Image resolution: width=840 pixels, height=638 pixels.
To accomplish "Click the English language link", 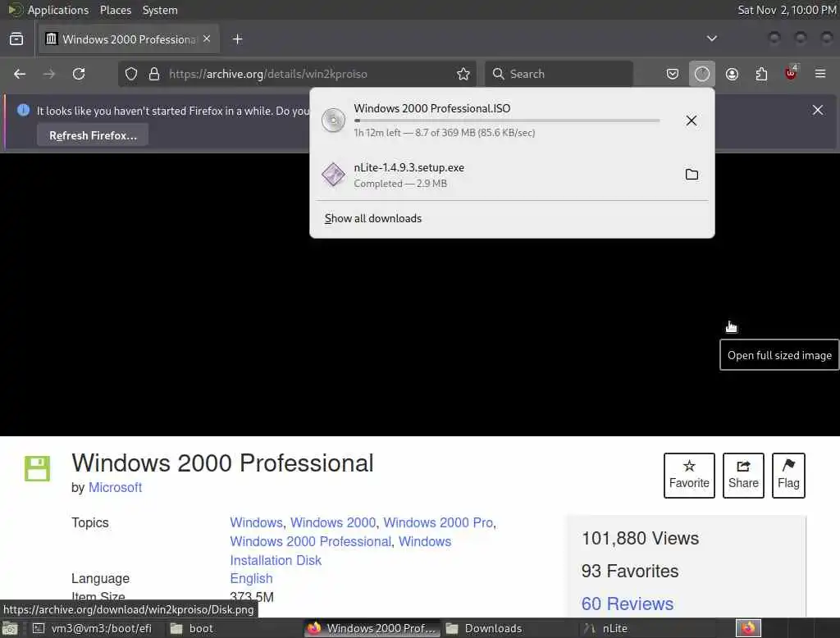I will pyautogui.click(x=251, y=578).
